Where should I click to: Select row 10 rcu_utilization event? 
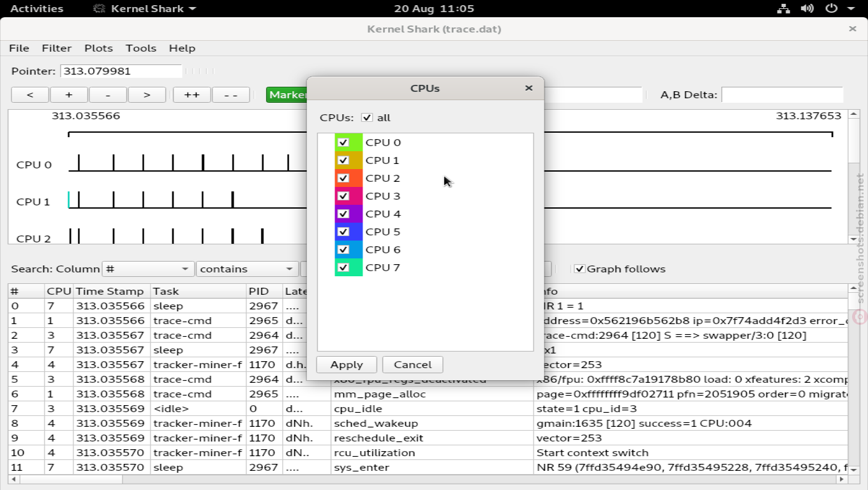(428, 452)
